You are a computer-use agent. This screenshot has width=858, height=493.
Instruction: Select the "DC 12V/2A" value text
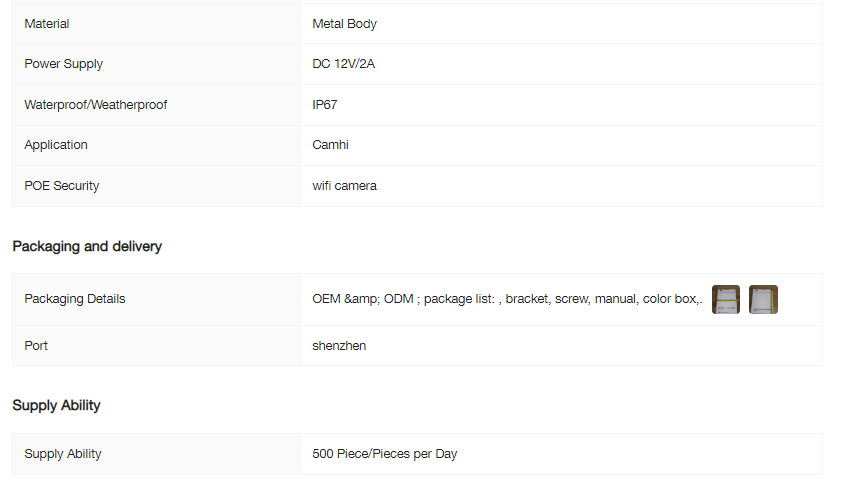tap(343, 64)
